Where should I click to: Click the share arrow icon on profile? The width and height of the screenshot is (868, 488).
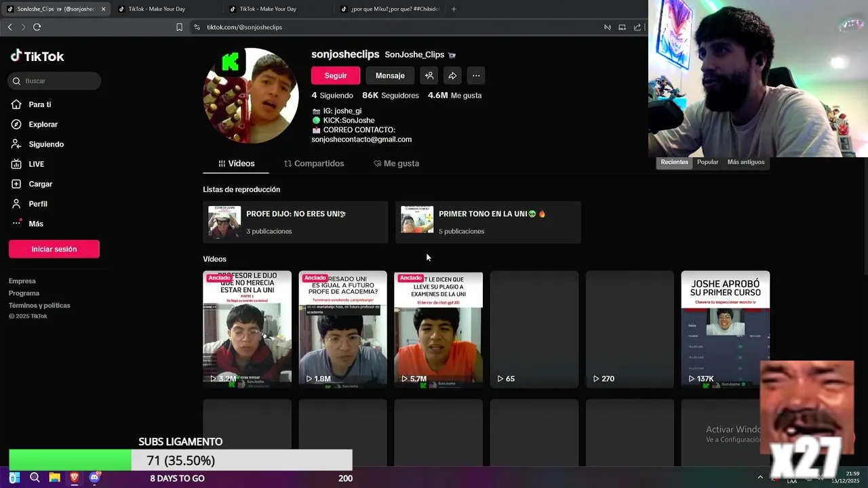tap(452, 76)
